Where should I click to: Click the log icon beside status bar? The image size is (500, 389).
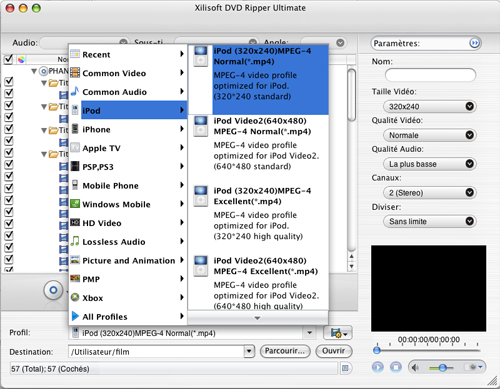345,368
